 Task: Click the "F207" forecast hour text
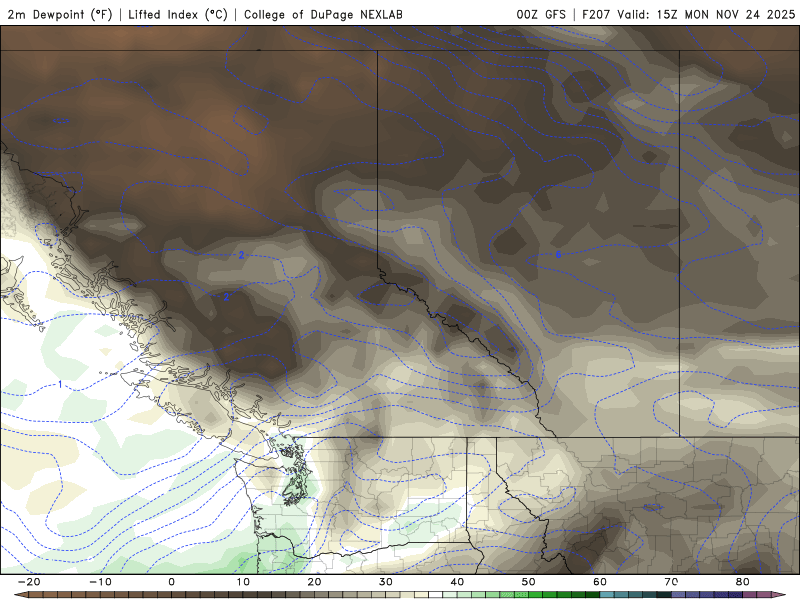pos(596,14)
